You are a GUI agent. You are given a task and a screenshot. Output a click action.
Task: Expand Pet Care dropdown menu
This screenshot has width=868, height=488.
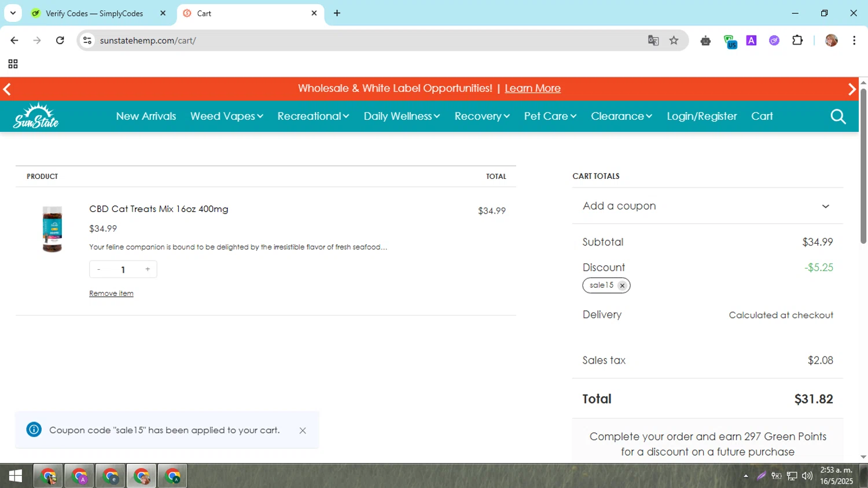coord(550,116)
